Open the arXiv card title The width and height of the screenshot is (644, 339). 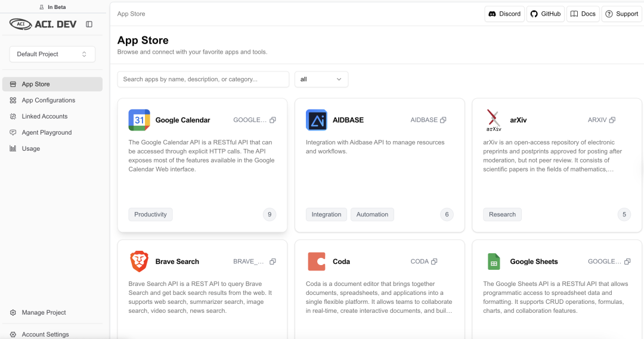point(518,120)
